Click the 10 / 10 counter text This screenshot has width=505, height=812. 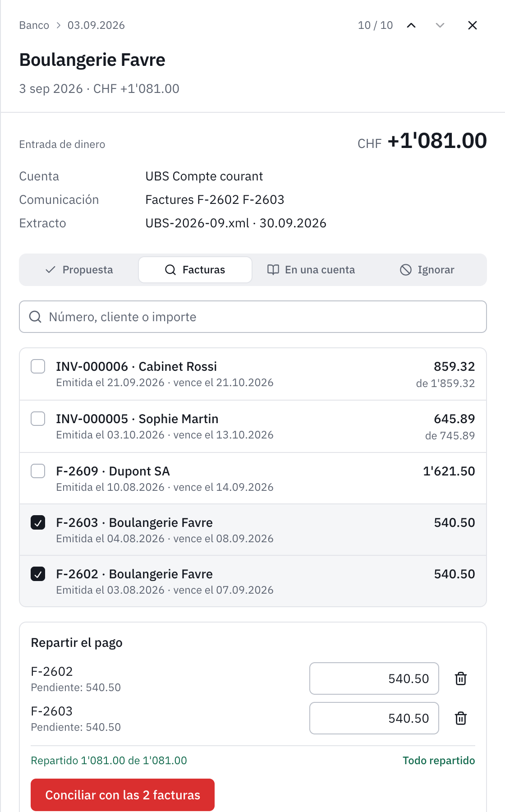click(x=375, y=25)
